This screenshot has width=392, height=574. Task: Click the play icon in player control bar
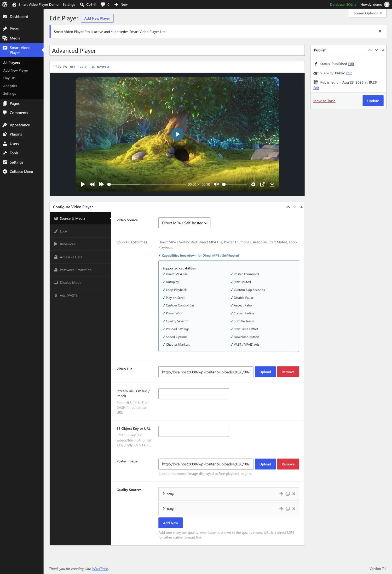point(83,184)
